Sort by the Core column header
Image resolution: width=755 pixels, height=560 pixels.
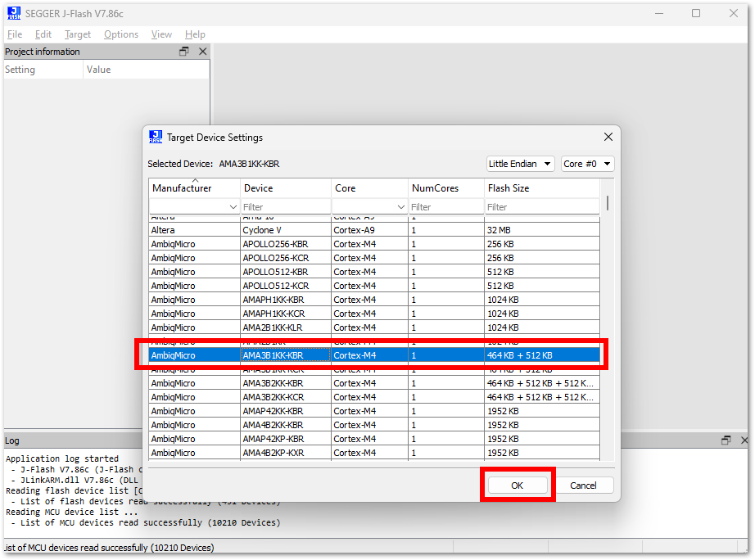tap(369, 188)
